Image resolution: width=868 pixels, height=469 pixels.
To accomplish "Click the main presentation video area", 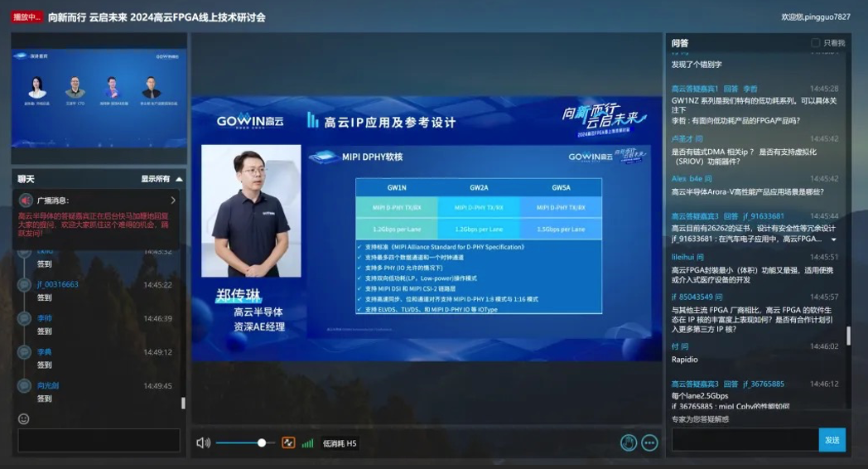I will [427, 228].
